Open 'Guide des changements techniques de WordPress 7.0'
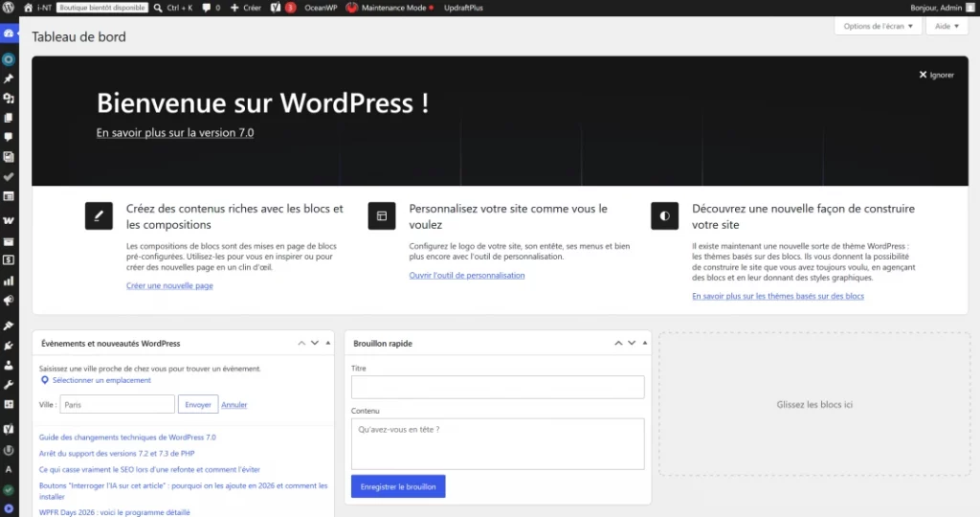 click(127, 438)
